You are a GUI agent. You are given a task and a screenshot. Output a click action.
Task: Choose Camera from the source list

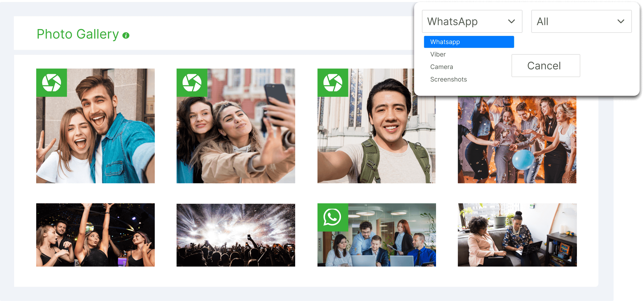pos(441,67)
